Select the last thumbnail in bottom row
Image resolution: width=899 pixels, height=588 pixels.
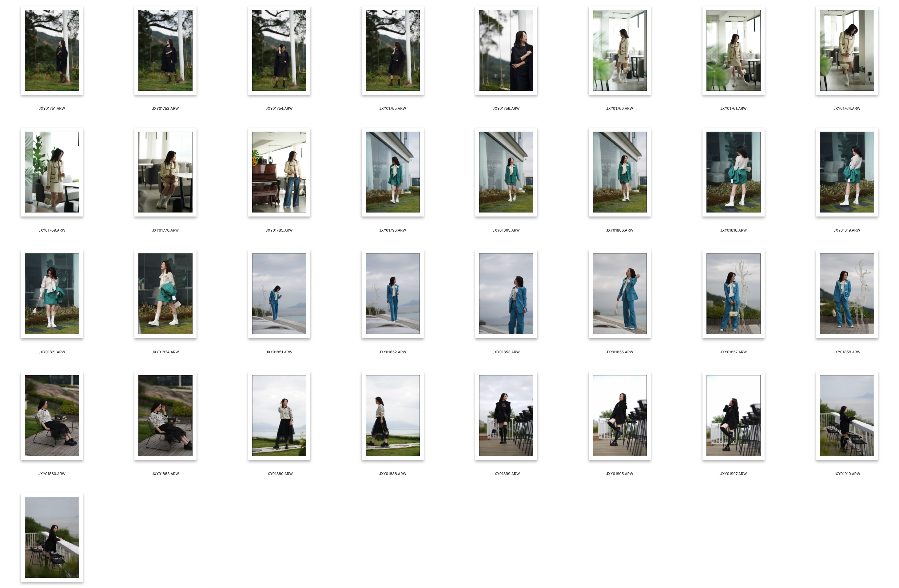pyautogui.click(x=52, y=537)
